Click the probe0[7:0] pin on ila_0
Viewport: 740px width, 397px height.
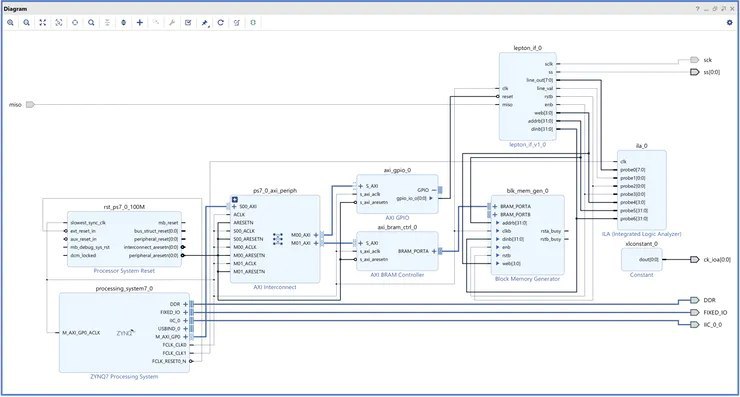tap(632, 170)
